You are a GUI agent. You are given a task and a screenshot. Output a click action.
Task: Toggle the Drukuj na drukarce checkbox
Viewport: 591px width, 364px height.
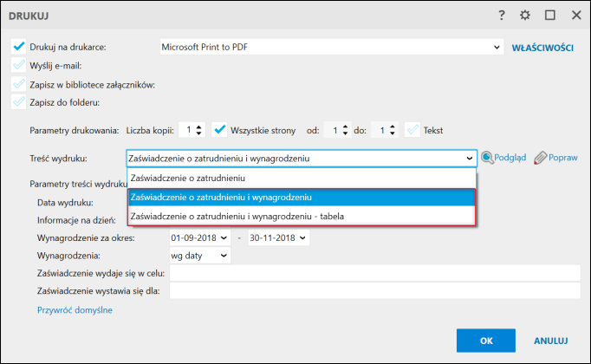[x=18, y=47]
